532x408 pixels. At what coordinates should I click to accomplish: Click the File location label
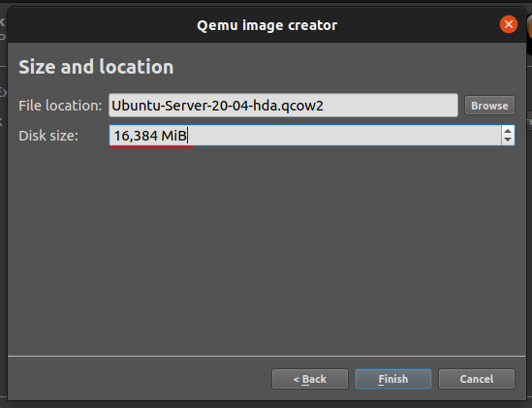coord(60,106)
